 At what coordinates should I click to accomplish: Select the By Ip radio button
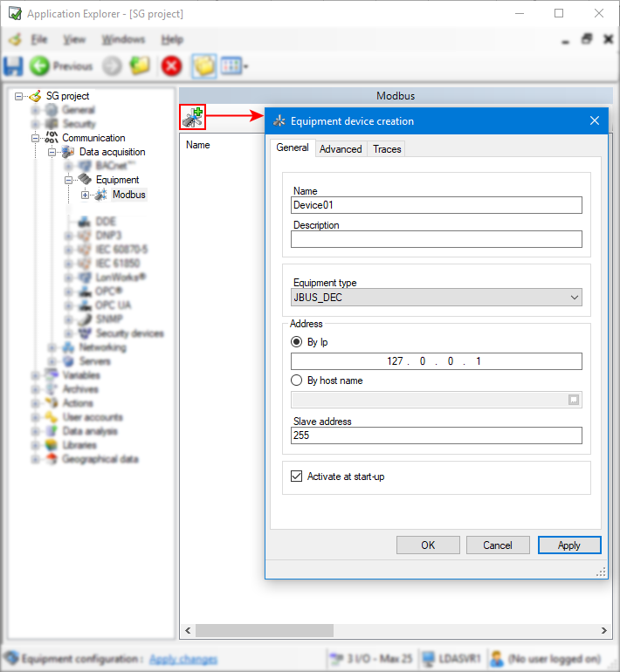click(298, 342)
